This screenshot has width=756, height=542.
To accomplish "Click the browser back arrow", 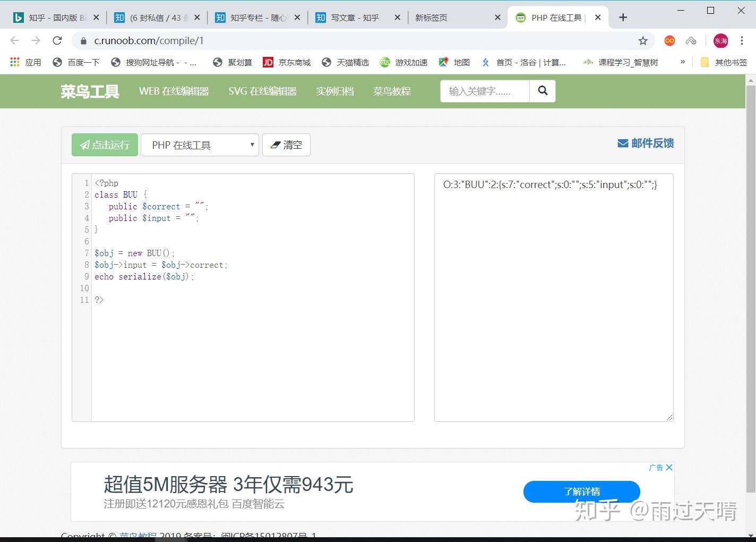I will click(15, 41).
